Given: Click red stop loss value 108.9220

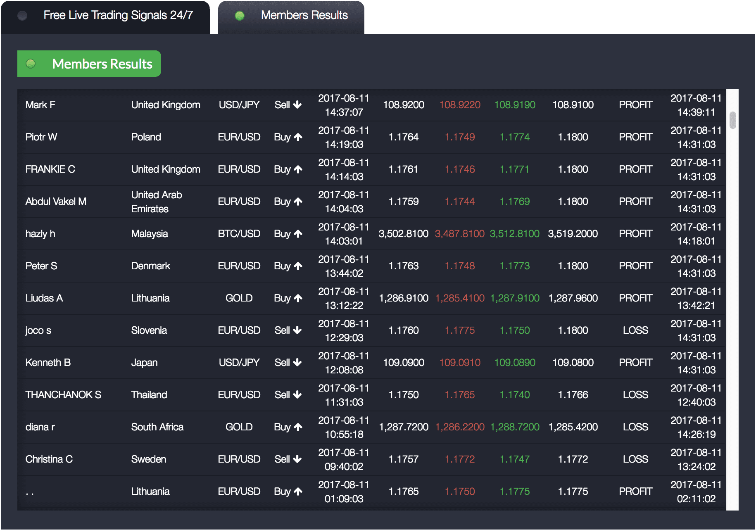Looking at the screenshot, I should coord(460,105).
